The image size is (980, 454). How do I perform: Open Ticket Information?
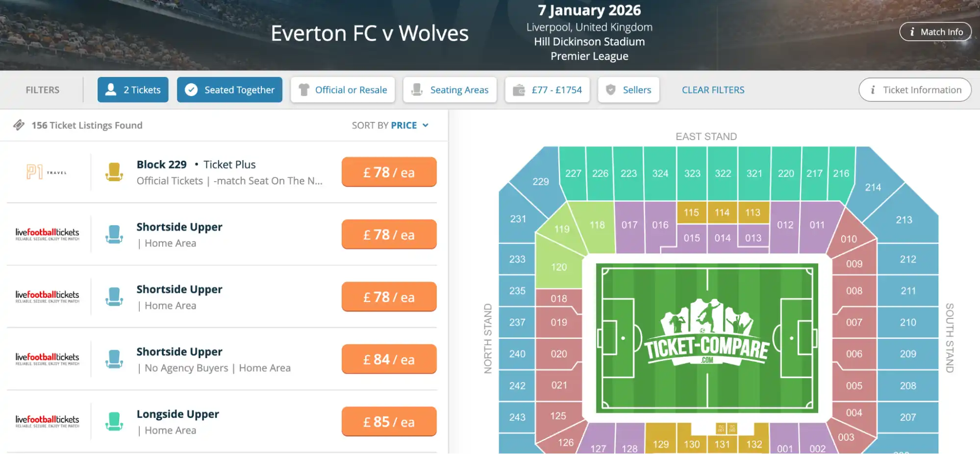click(915, 90)
